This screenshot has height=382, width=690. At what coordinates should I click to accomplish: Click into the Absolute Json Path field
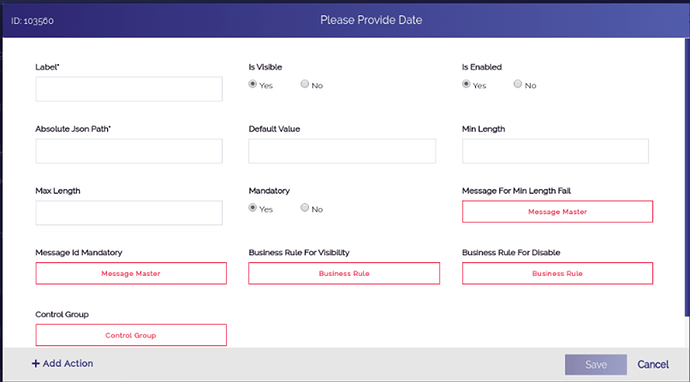129,151
